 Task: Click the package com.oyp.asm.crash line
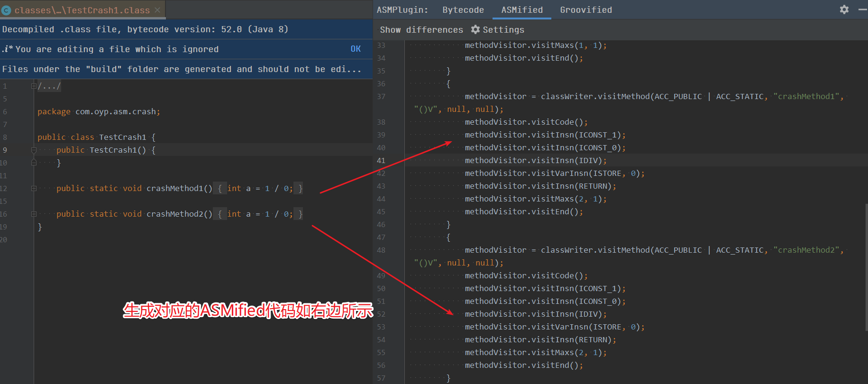pyautogui.click(x=99, y=111)
